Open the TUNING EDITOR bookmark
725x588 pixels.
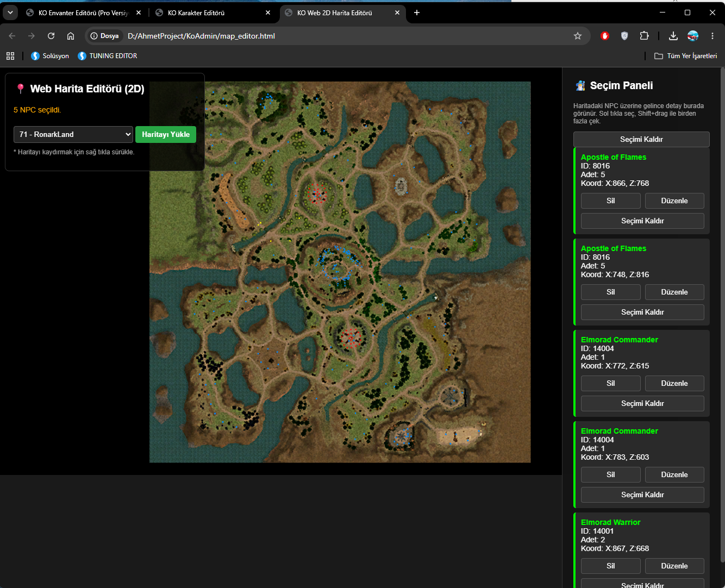[x=107, y=56]
